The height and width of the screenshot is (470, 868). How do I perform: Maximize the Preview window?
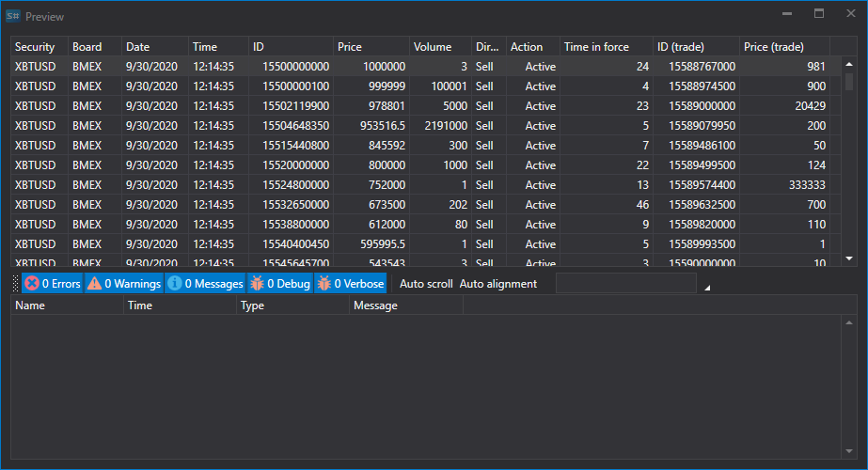pyautogui.click(x=819, y=13)
